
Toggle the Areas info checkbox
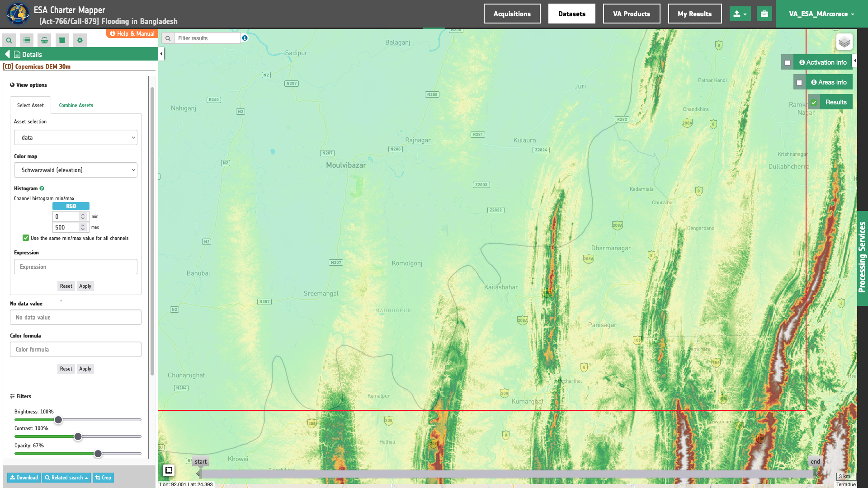pos(799,83)
